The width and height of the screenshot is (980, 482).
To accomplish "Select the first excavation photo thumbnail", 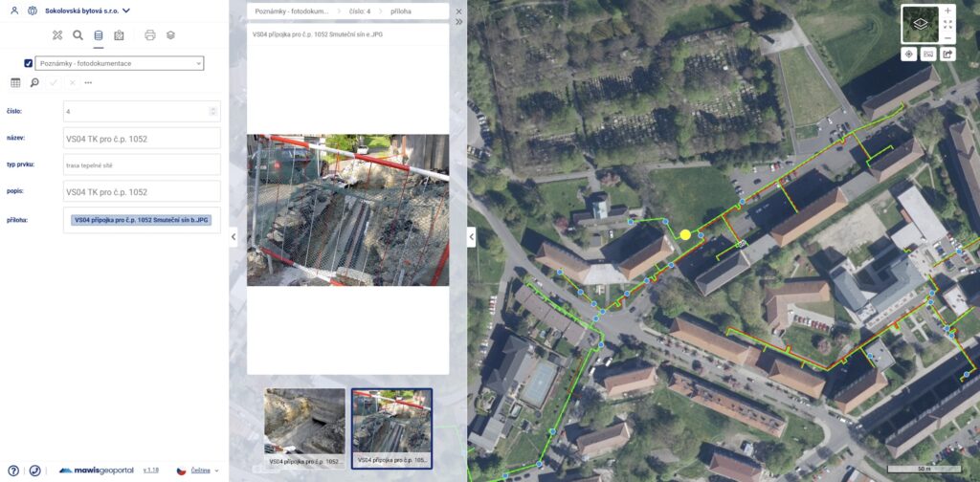I will coord(304,420).
